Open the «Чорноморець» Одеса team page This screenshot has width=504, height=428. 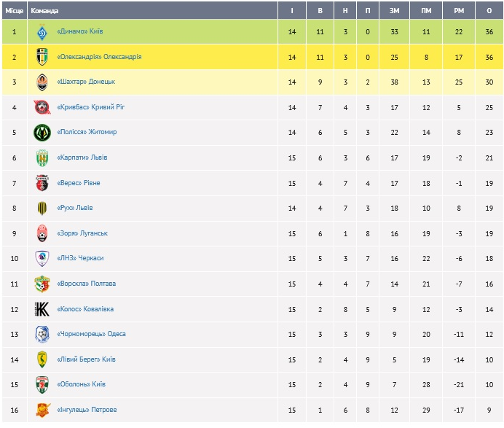point(91,334)
